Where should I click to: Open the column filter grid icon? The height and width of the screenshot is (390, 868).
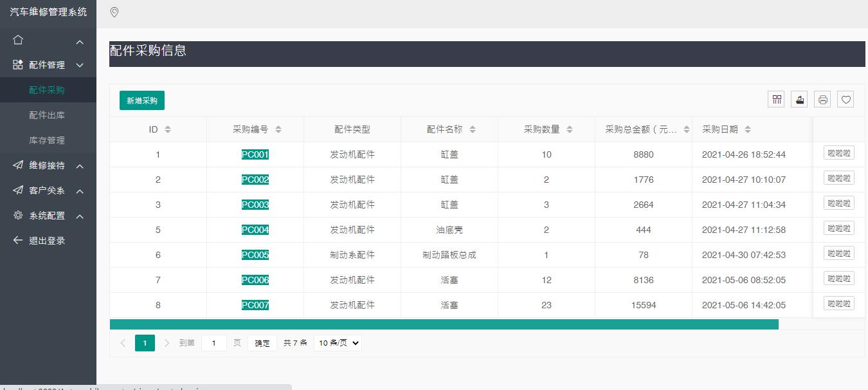click(776, 99)
